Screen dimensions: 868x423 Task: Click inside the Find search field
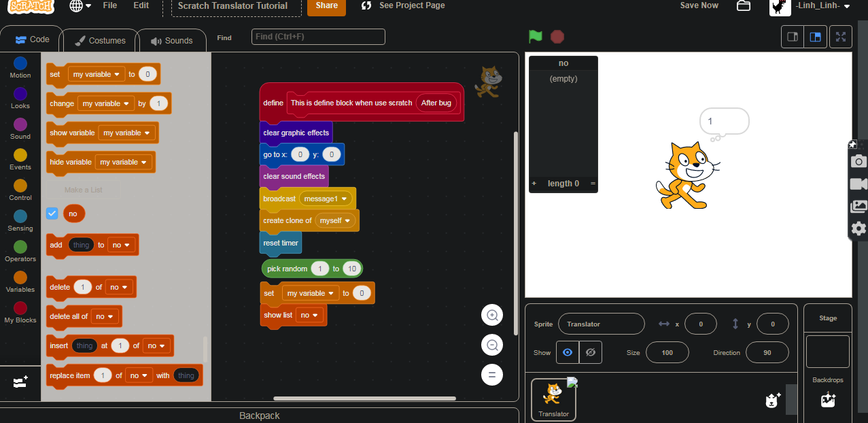pos(317,36)
